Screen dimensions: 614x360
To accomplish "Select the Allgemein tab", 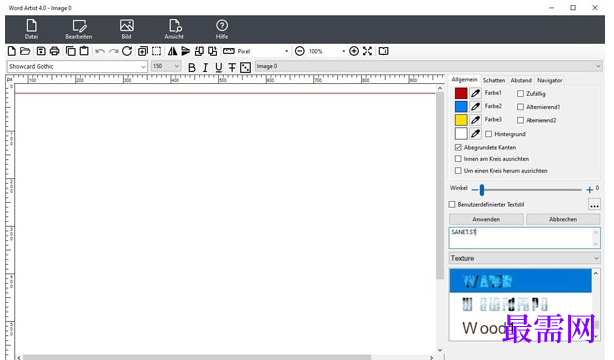I will [x=464, y=80].
